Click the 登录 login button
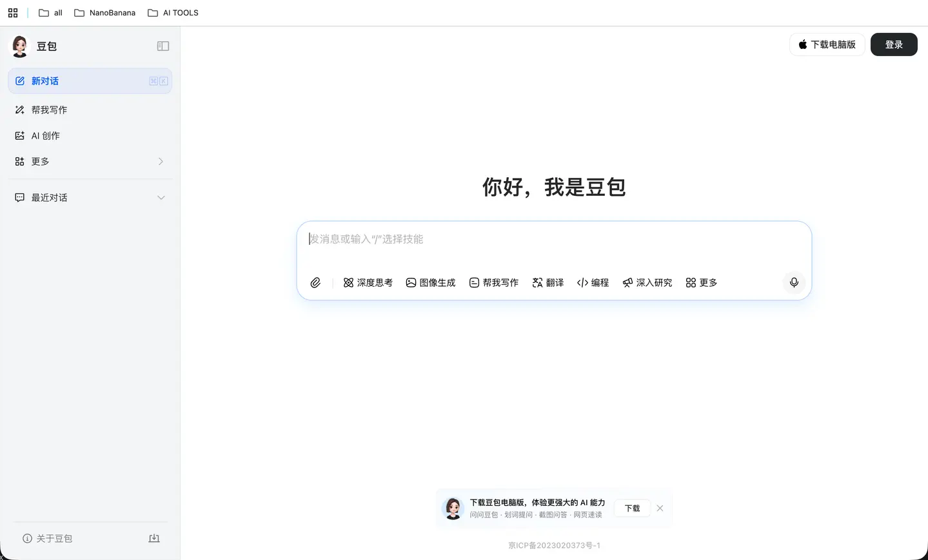 click(x=893, y=44)
